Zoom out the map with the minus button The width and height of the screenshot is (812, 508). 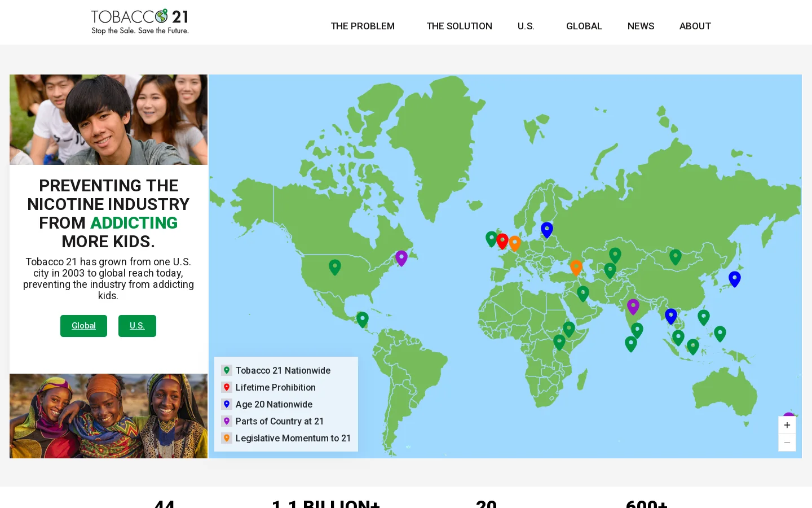[787, 443]
